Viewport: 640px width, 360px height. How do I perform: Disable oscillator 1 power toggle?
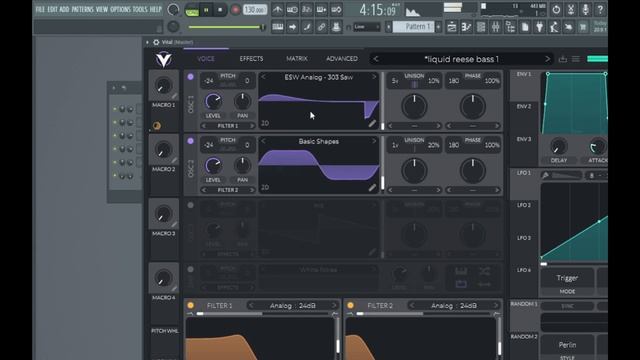190,77
